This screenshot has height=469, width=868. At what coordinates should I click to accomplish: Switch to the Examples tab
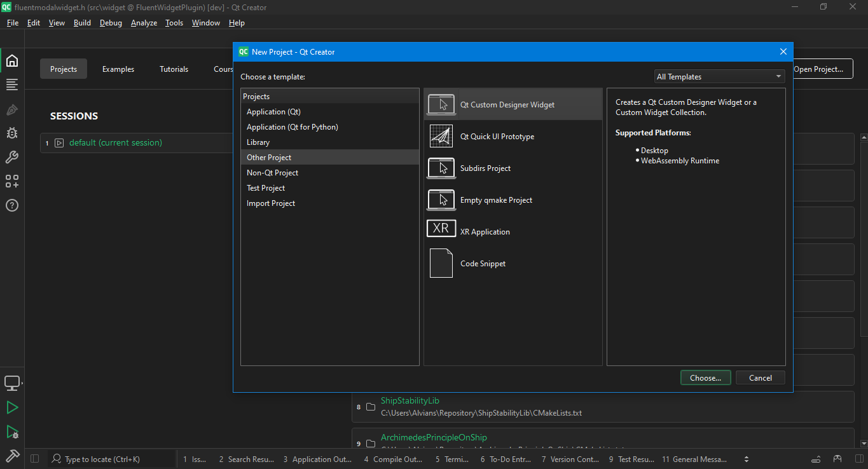118,69
